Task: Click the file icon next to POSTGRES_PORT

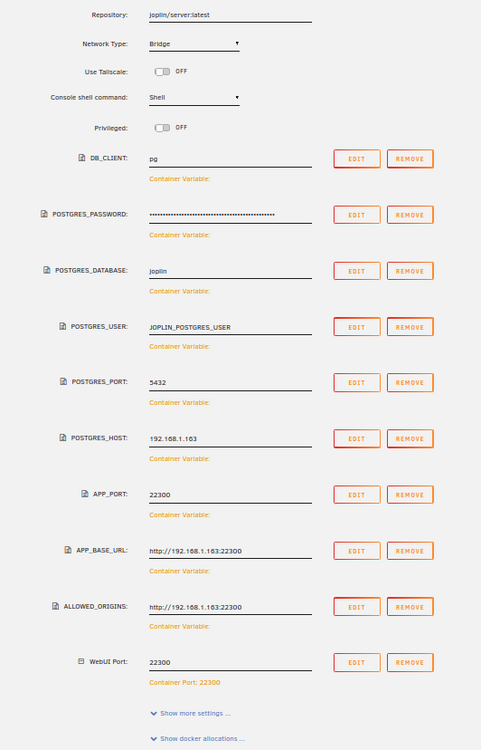Action: pyautogui.click(x=63, y=382)
